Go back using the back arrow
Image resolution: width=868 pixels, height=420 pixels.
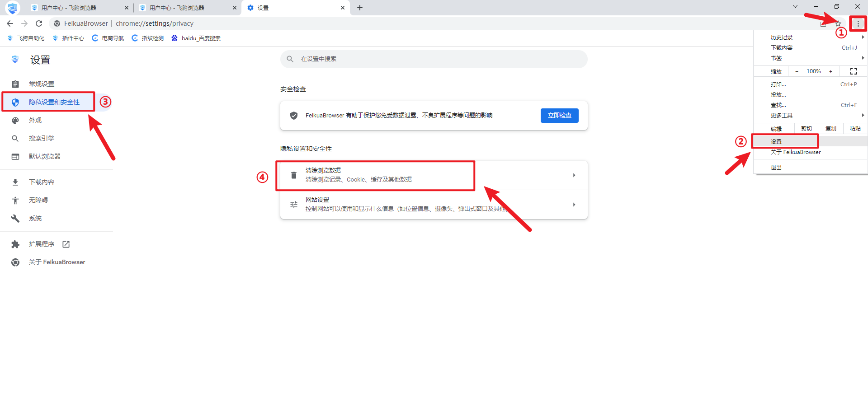tap(10, 23)
